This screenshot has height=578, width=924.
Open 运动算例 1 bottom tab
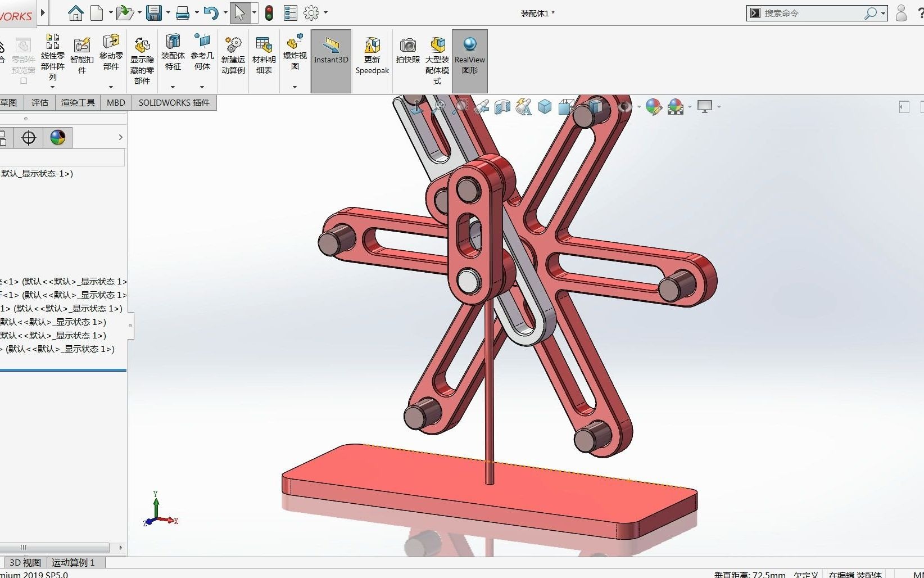74,562
